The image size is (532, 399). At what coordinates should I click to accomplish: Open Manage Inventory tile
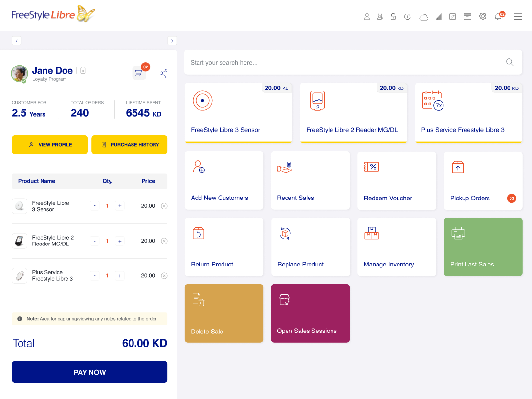click(397, 247)
